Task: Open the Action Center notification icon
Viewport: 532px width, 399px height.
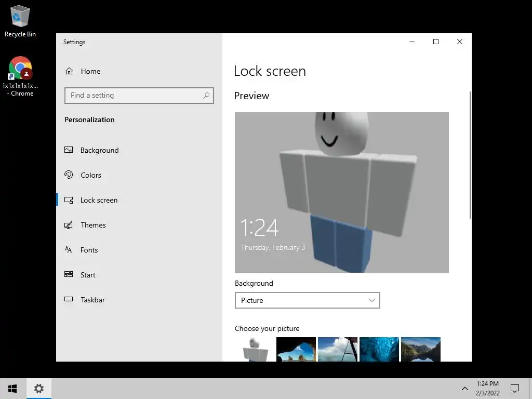Action: [x=515, y=389]
